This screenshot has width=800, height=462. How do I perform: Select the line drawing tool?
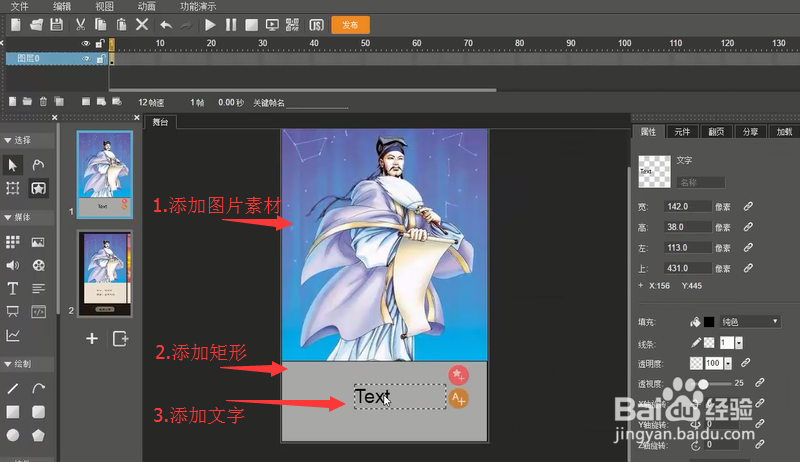[13, 389]
